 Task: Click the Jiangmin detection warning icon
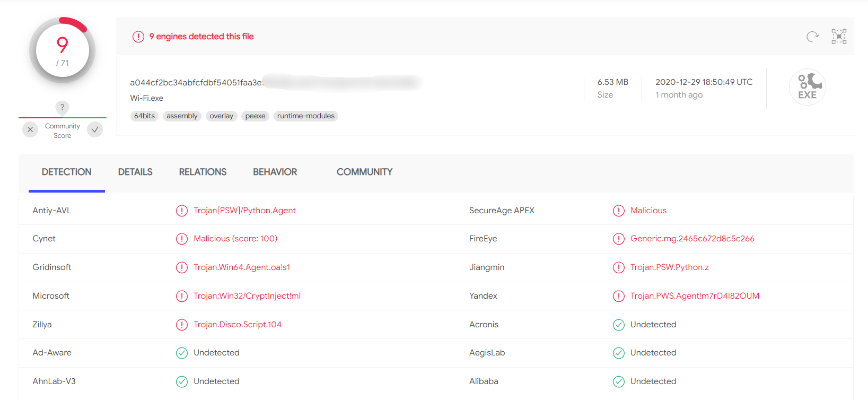[619, 267]
